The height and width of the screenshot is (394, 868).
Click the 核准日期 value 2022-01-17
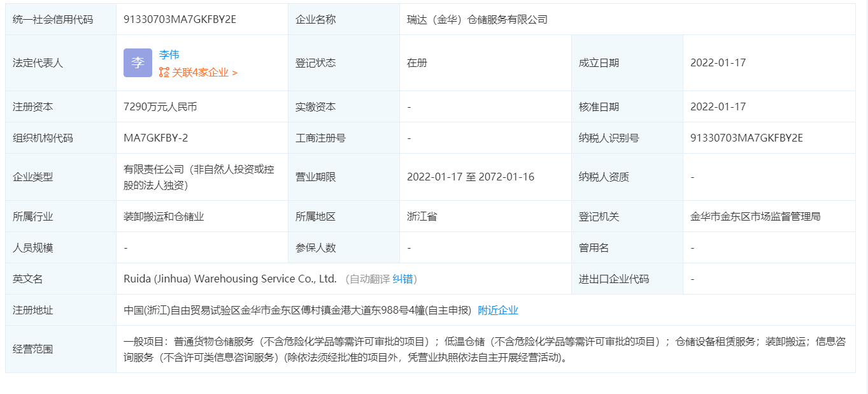(718, 106)
